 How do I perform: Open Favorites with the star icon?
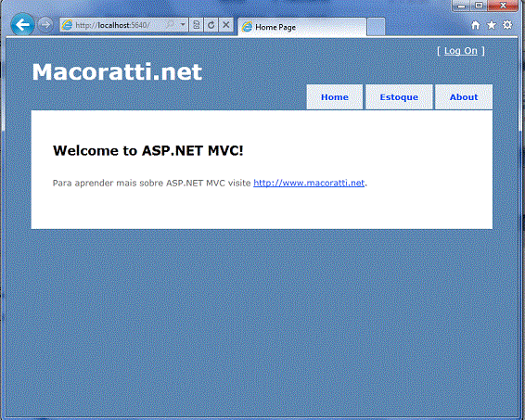tap(492, 25)
